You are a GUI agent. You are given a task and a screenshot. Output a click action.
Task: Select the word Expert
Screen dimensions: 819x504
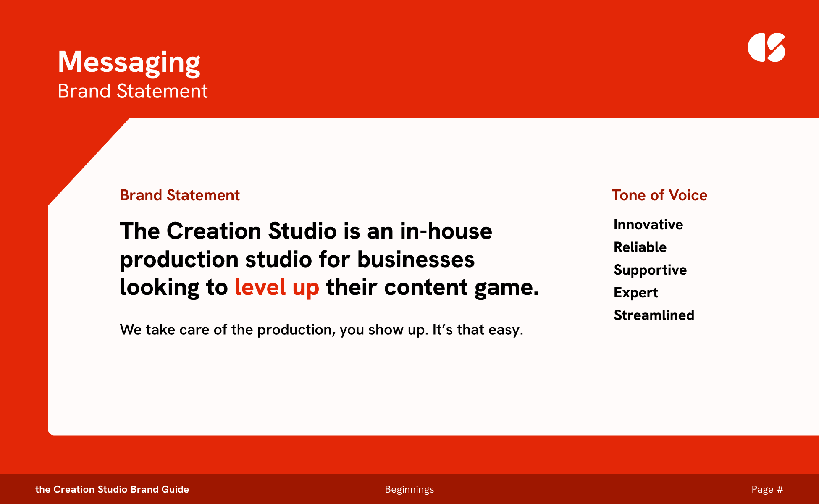635,293
